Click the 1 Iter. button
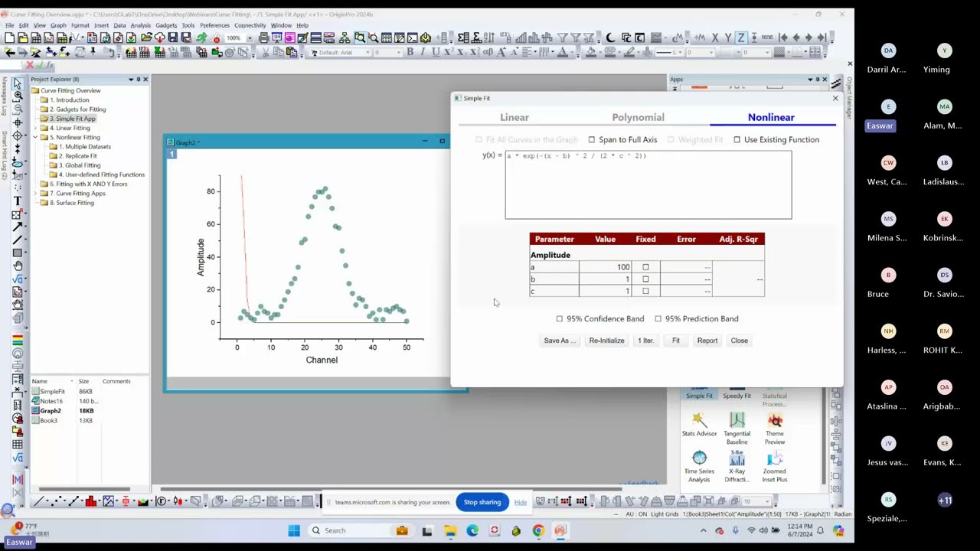Screen dimensions: 980x551 [645, 341]
